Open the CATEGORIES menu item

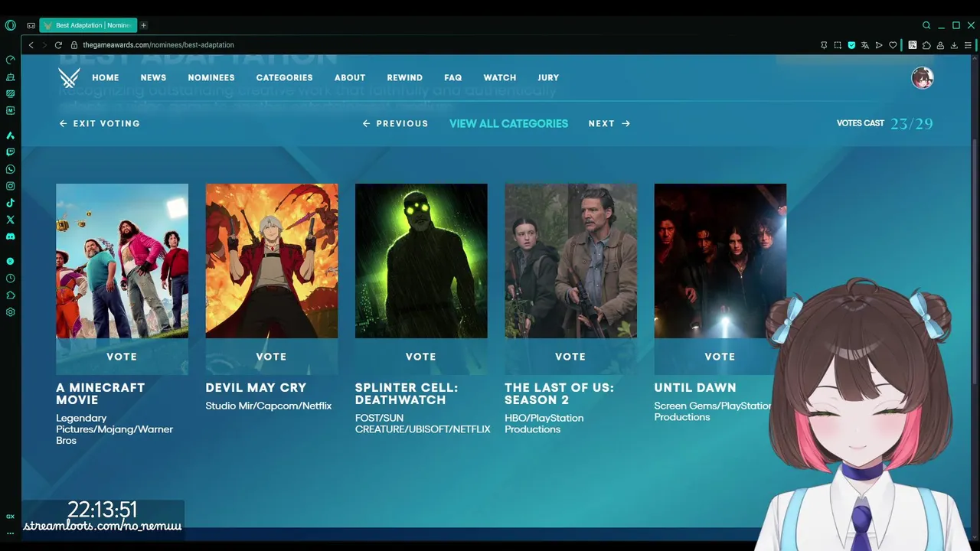[x=284, y=77]
